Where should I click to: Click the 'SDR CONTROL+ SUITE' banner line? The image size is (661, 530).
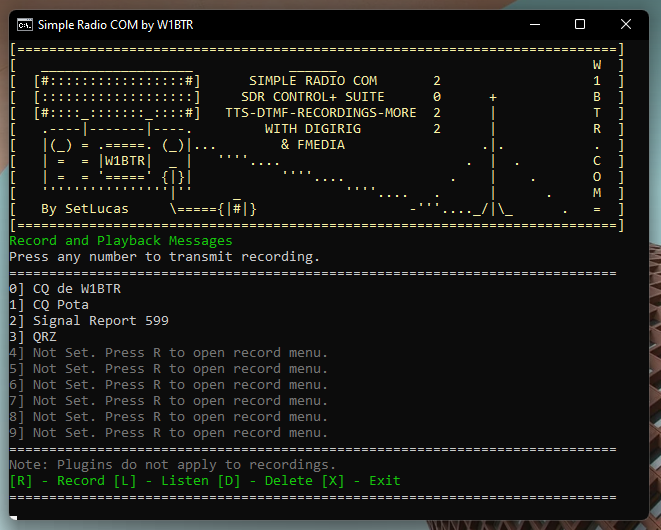pyautogui.click(x=313, y=97)
